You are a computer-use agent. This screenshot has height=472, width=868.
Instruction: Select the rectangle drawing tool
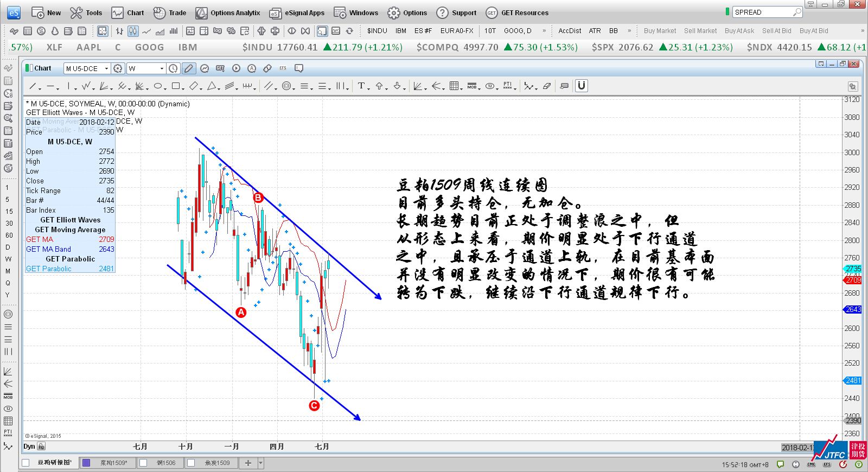coord(175,86)
